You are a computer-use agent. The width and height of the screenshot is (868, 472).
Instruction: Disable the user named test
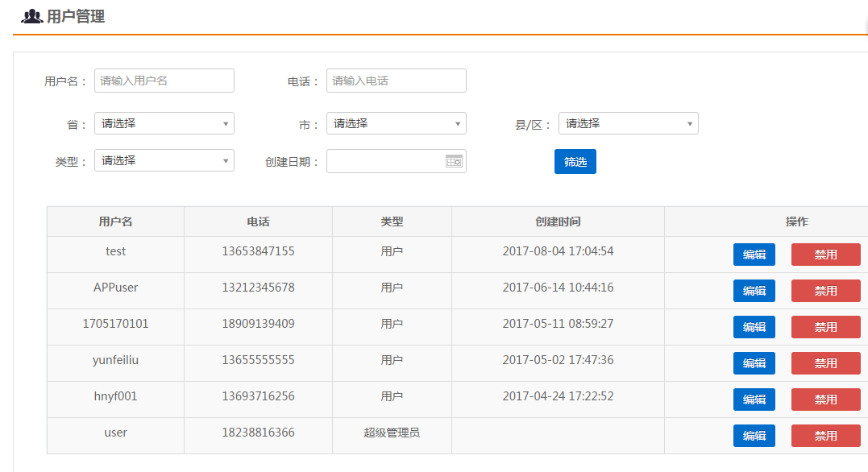coord(825,254)
